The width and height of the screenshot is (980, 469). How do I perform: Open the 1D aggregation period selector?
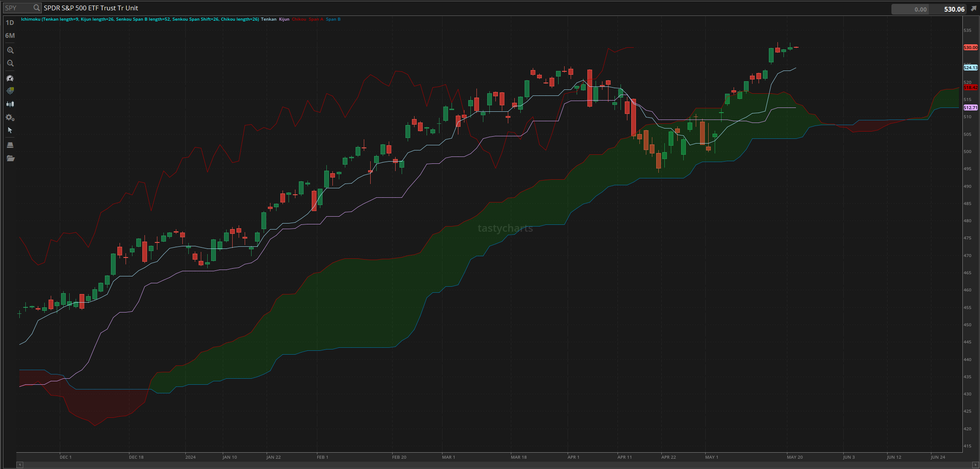click(10, 23)
